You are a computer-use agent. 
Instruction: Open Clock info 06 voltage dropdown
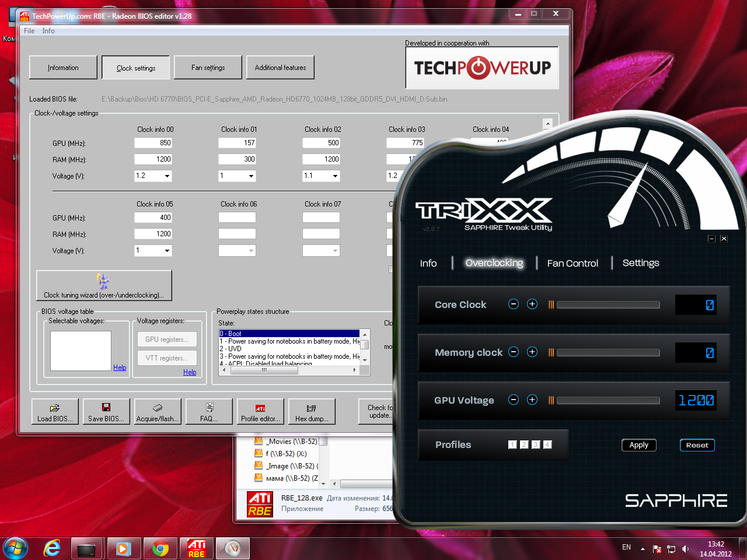pyautogui.click(x=251, y=250)
